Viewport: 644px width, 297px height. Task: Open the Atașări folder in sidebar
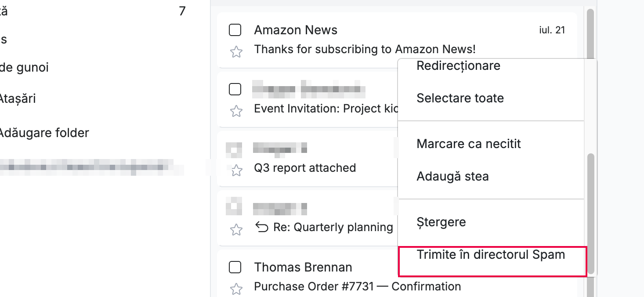click(x=18, y=98)
